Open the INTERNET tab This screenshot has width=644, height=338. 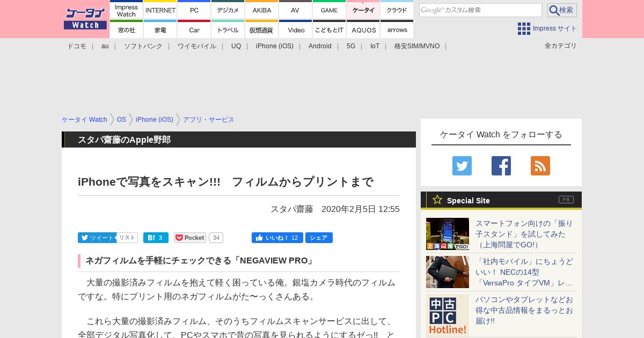click(160, 10)
